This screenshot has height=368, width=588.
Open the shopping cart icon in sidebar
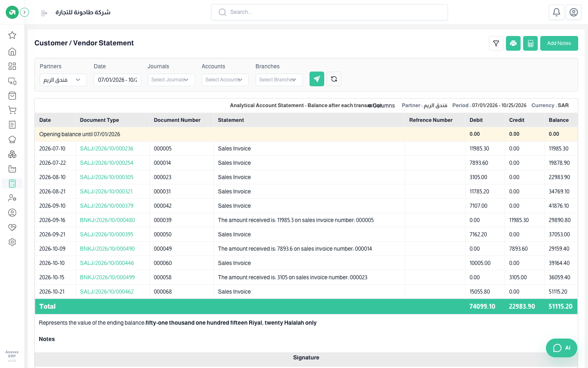point(12,110)
